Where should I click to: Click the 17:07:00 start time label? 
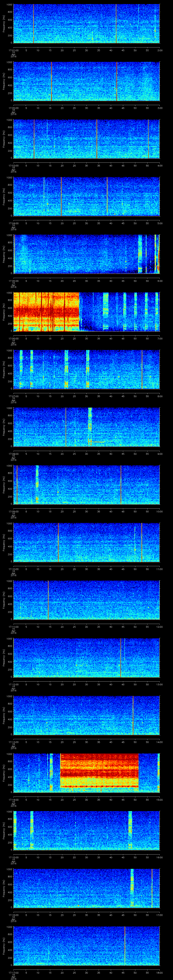tap(13, 396)
